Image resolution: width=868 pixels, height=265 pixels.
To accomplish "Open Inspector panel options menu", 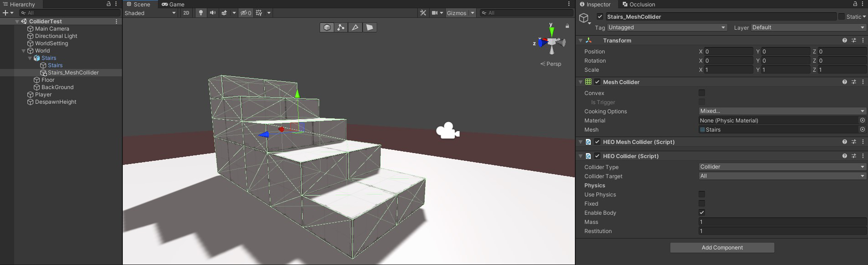I will [863, 4].
